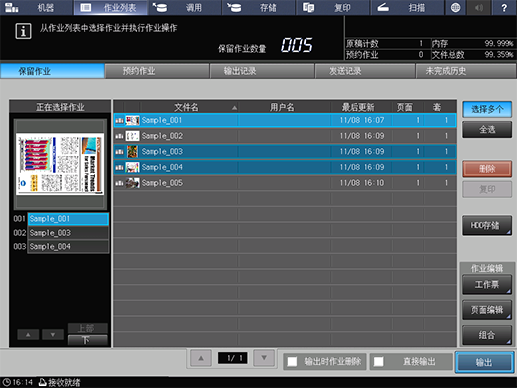Open the 机器 machine screen
The width and height of the screenshot is (517, 388).
pyautogui.click(x=36, y=7)
